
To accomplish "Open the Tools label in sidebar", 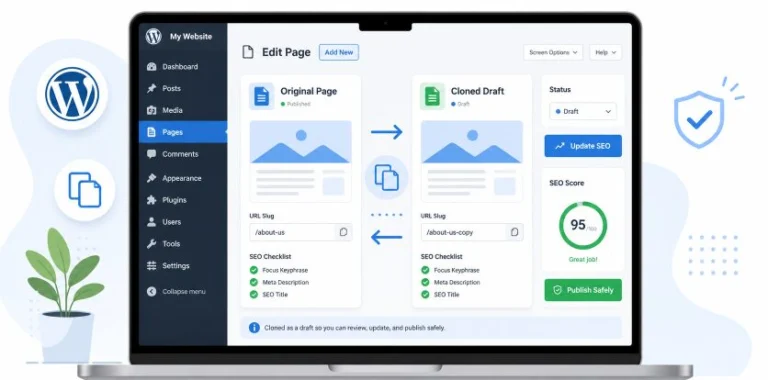I will pos(171,244).
